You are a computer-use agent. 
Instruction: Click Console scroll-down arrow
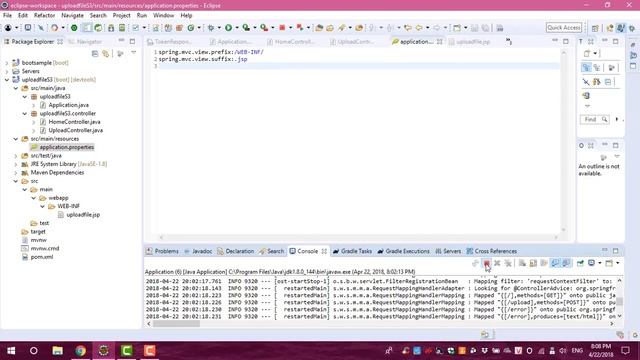(x=620, y=316)
